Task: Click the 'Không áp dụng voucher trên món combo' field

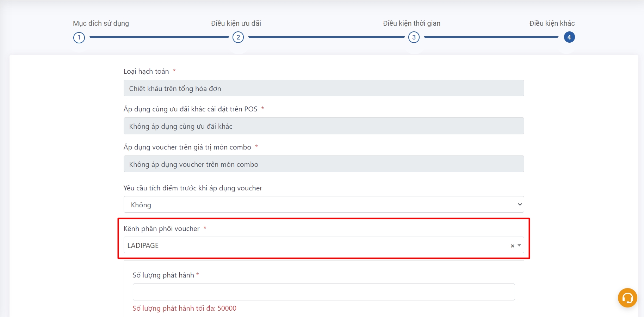Action: pyautogui.click(x=323, y=164)
